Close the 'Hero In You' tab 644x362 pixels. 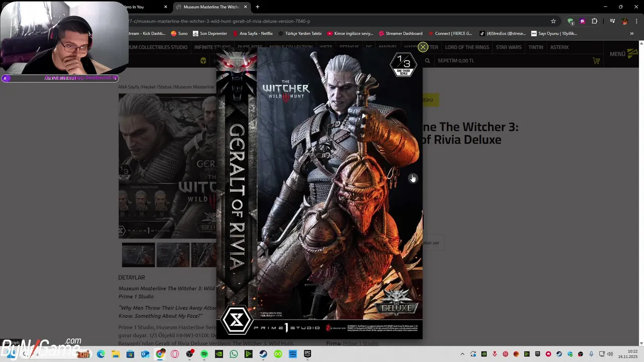tap(166, 7)
